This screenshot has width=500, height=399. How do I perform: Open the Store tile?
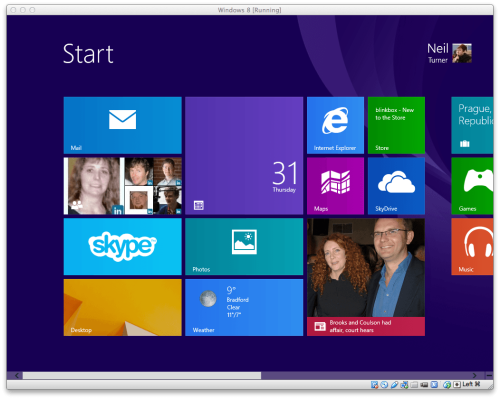pos(396,125)
